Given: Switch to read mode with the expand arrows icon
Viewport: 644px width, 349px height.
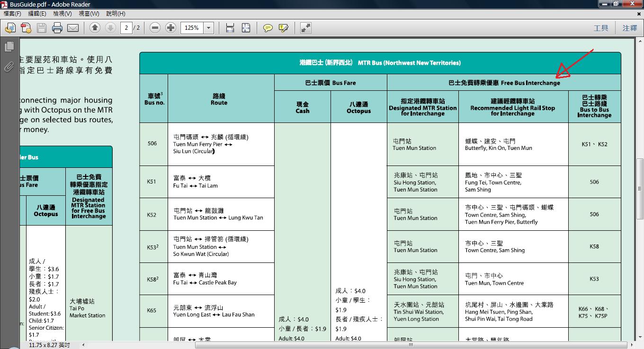Looking at the screenshot, I should coord(306,28).
